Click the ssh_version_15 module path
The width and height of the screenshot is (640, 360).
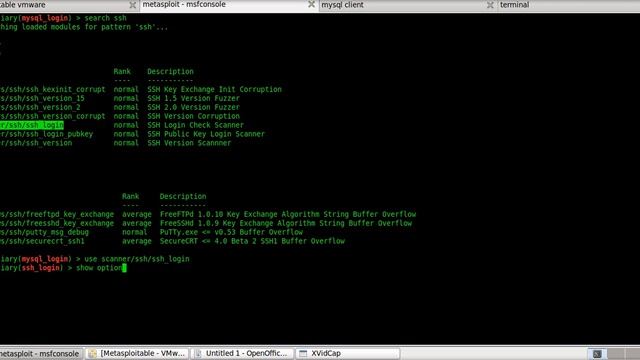(42, 98)
